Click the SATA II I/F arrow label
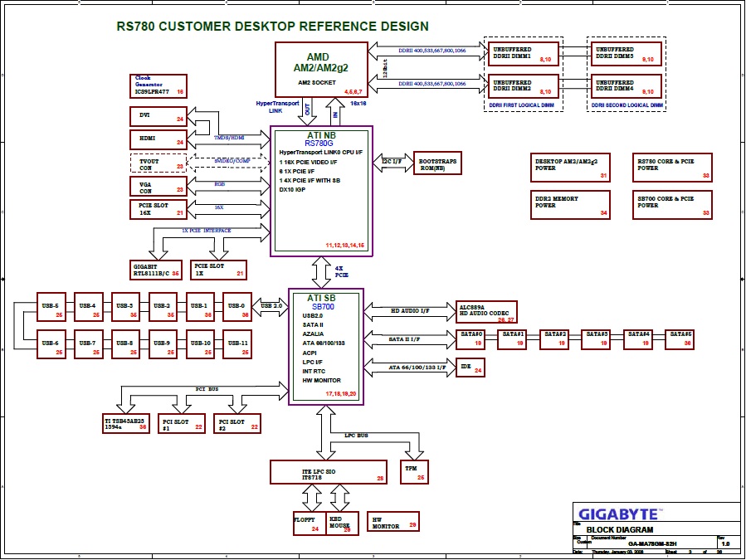The width and height of the screenshot is (746, 560). tap(404, 339)
